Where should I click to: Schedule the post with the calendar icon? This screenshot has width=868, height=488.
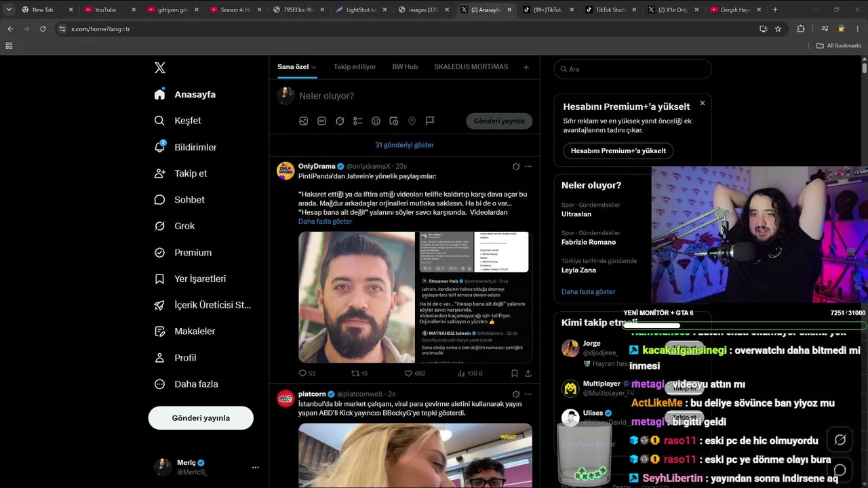point(394,121)
